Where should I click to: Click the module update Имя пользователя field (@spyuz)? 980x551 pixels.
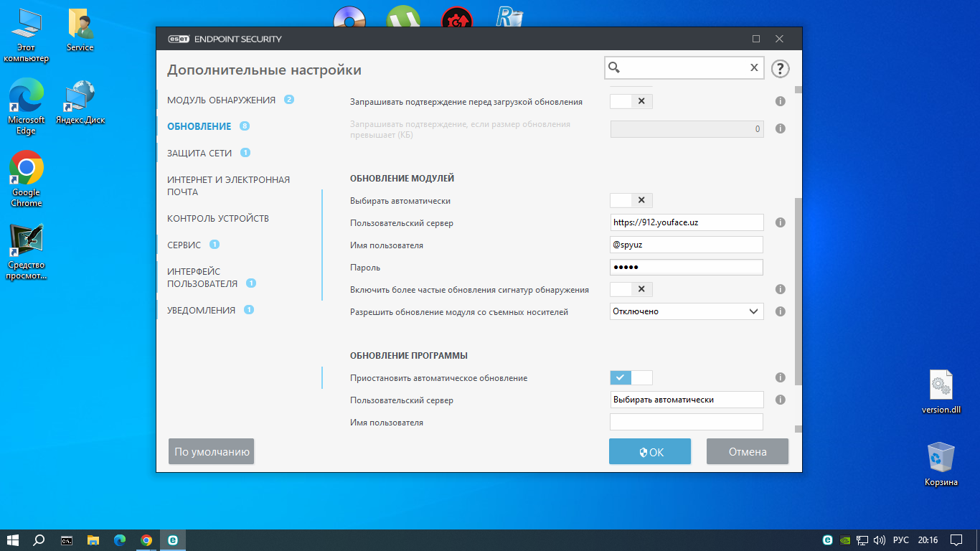pos(687,245)
